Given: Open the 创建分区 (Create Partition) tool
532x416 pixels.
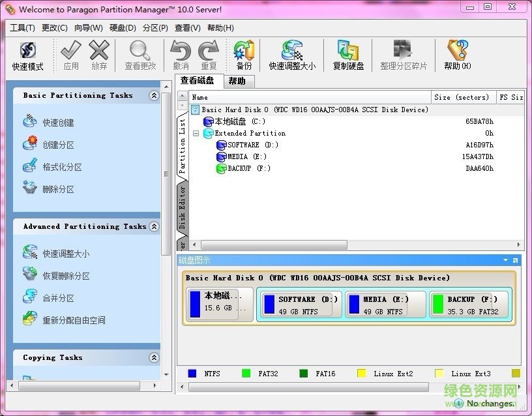Looking at the screenshot, I should (x=30, y=144).
